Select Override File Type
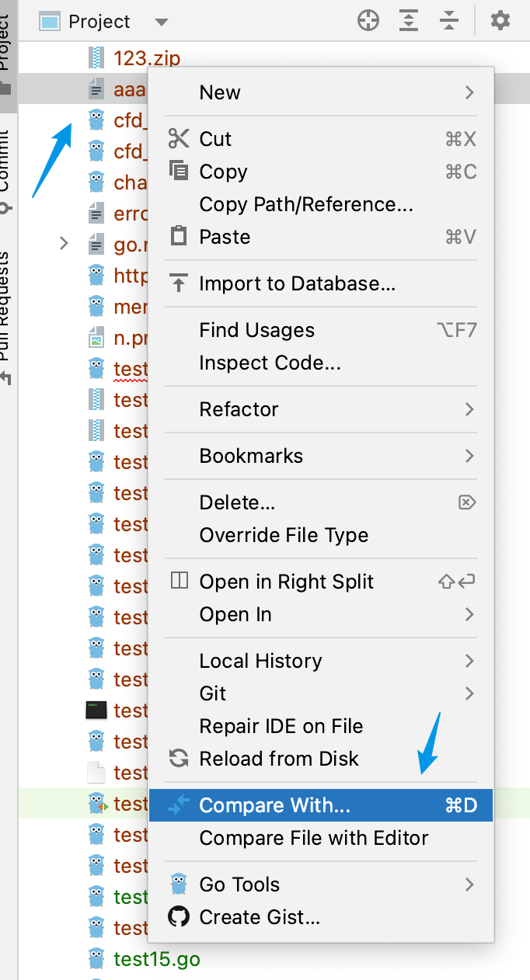The height and width of the screenshot is (980, 530). [320, 535]
